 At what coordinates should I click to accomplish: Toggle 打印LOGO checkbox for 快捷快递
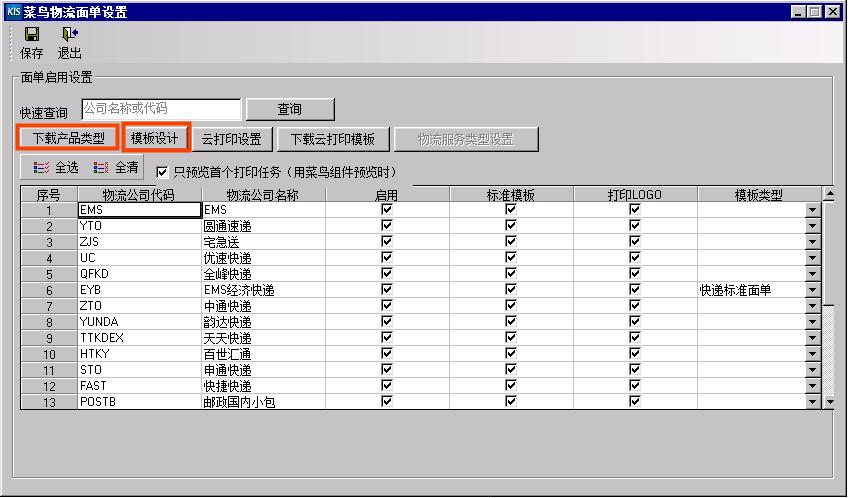tap(635, 385)
